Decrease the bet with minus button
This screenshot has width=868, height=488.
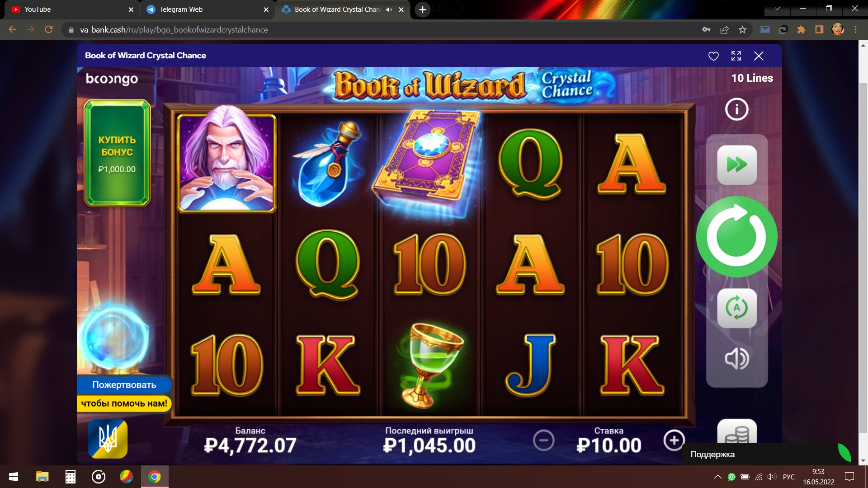pos(543,440)
